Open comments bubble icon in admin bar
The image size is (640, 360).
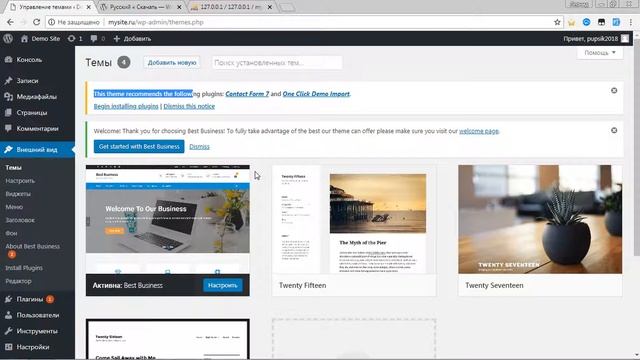97,39
